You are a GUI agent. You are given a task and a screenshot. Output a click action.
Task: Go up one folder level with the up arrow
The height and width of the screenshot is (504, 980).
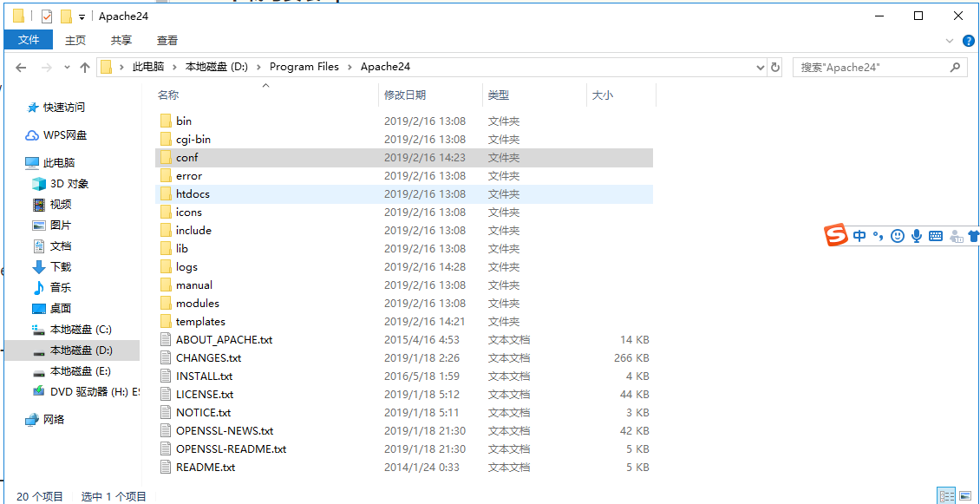pos(84,67)
